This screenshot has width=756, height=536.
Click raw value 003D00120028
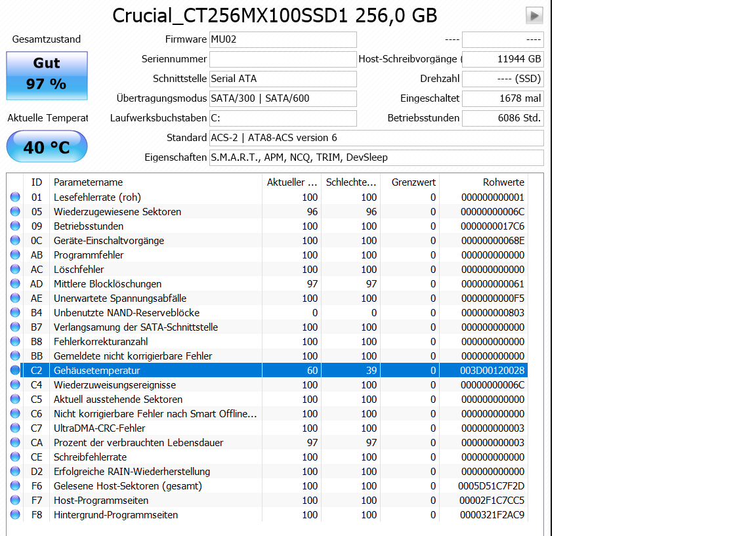click(492, 370)
